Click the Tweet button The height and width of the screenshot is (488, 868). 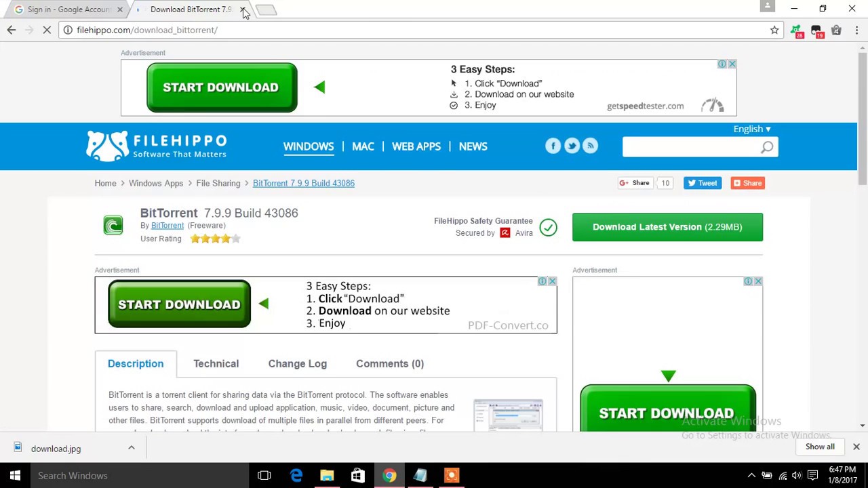pos(703,183)
